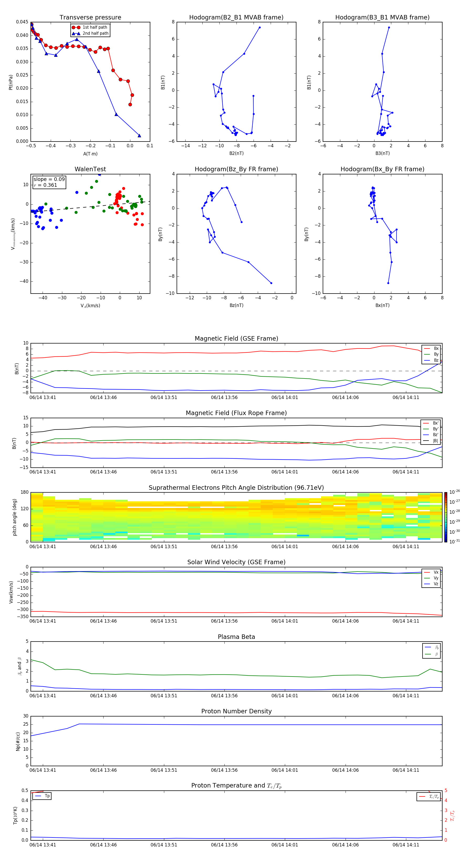Click the Vx entry in velocity legend
Viewport: 473px width, 868px height.
431,572
